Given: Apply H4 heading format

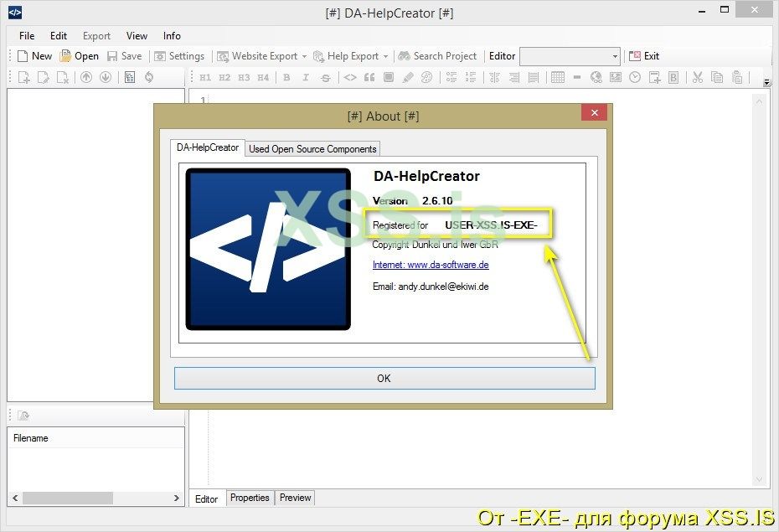Looking at the screenshot, I should coord(263,77).
